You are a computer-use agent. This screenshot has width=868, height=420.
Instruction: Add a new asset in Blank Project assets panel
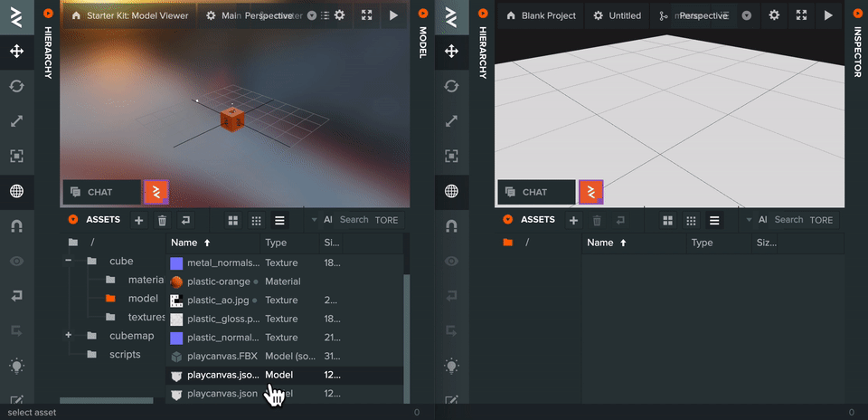click(x=573, y=221)
